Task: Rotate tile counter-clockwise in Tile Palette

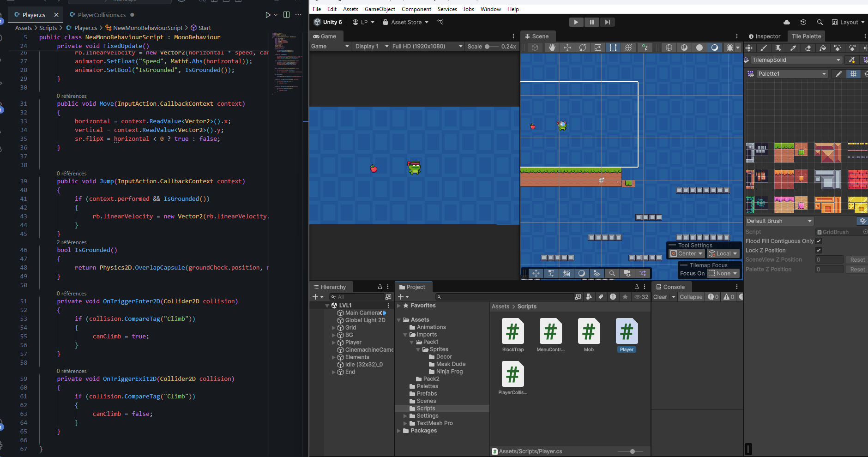Action: (838, 48)
